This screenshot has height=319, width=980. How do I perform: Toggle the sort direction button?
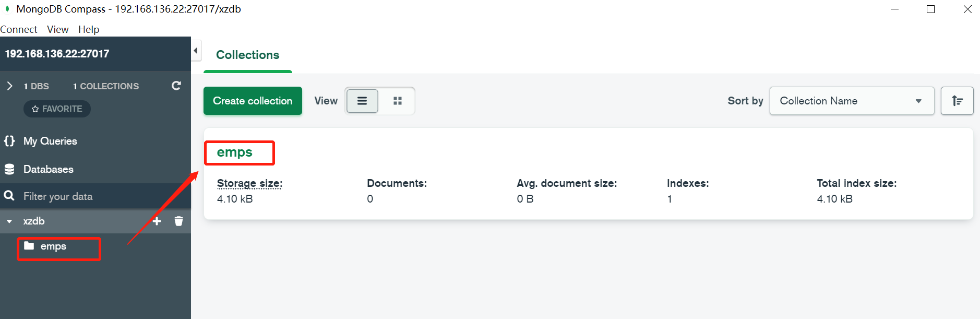[957, 101]
